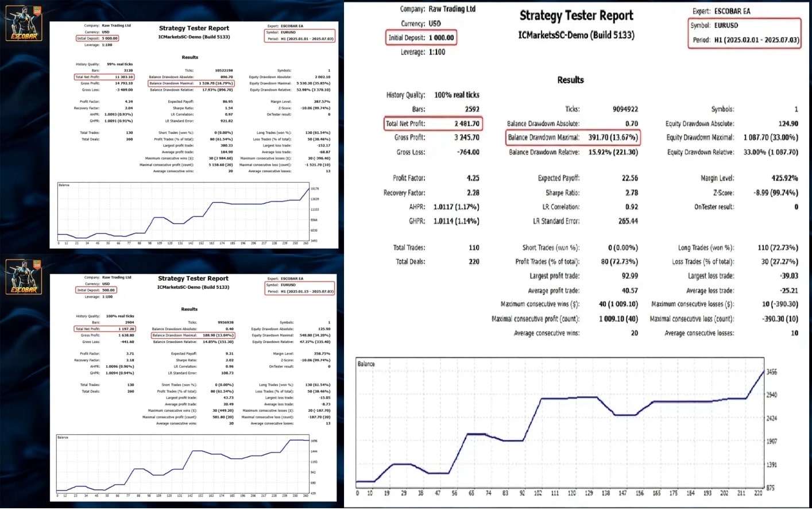
Task: Click the Period H1 (2025.02.01 - 2025.07.03) text
Action: [x=745, y=40]
